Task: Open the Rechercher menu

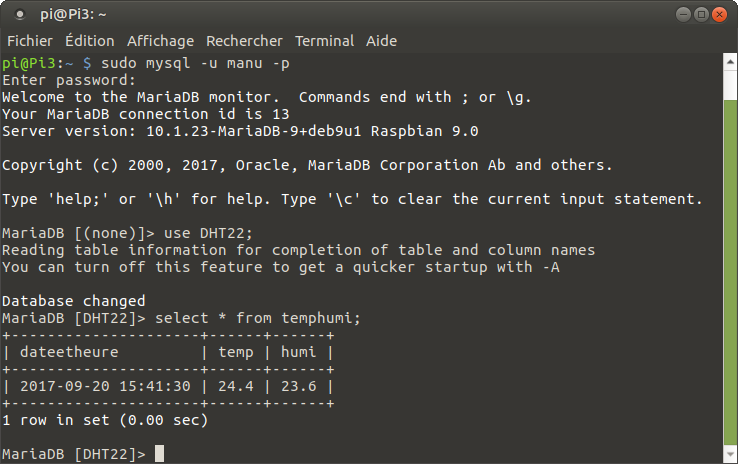Action: click(245, 41)
